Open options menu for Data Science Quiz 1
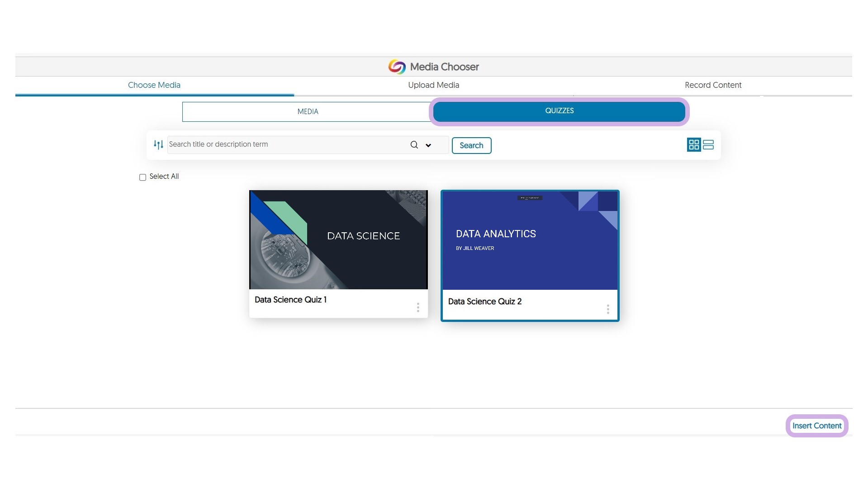The height and width of the screenshot is (489, 868). tap(418, 308)
